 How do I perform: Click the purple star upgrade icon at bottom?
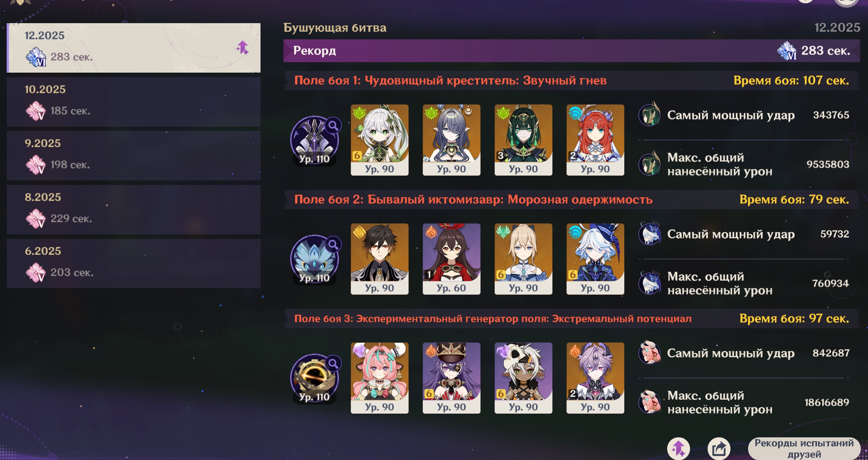pyautogui.click(x=678, y=448)
